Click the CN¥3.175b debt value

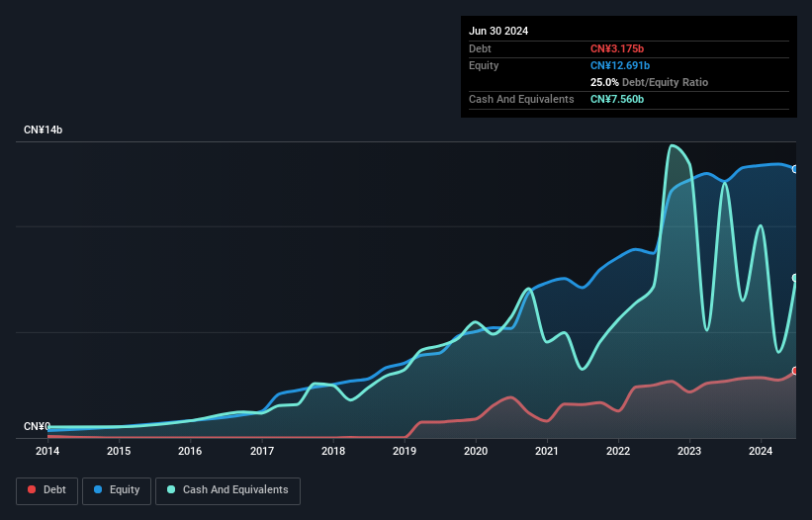point(617,48)
